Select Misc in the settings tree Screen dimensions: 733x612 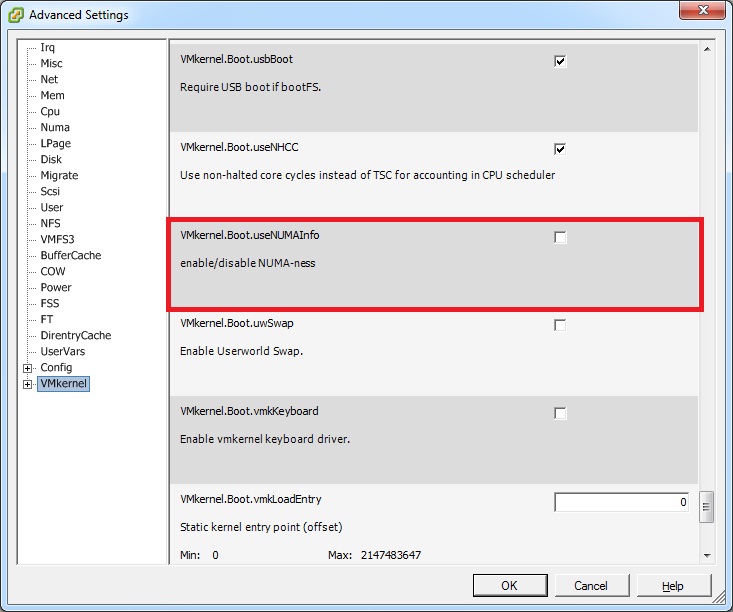point(51,63)
